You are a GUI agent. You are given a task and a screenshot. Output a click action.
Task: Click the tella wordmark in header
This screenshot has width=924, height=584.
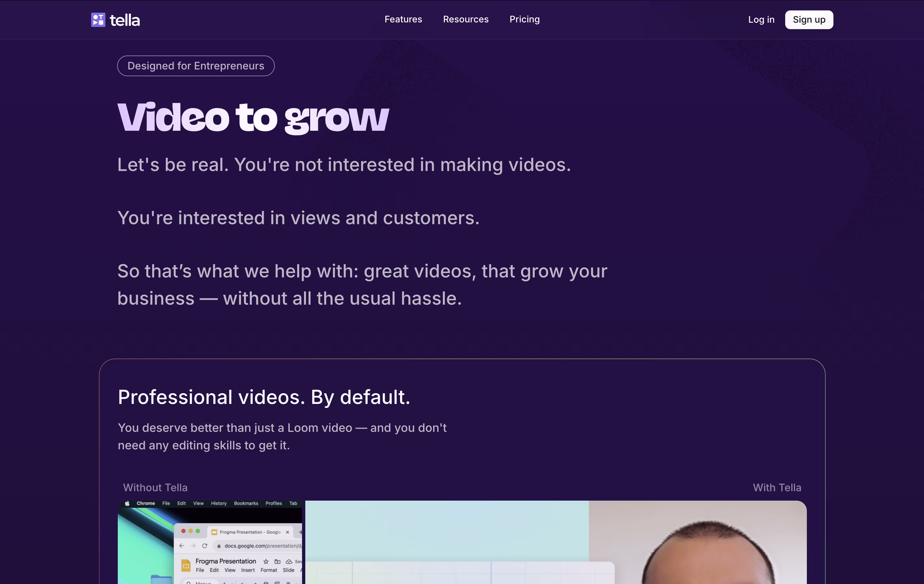(125, 20)
